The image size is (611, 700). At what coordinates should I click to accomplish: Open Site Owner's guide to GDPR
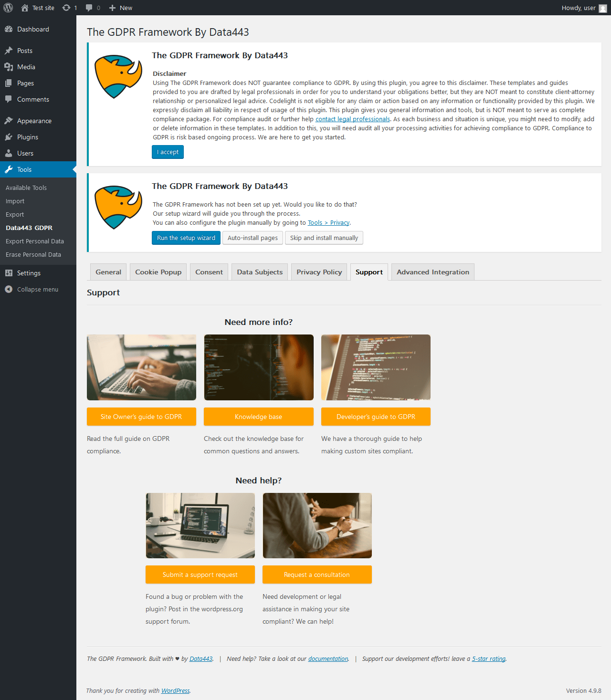(141, 417)
